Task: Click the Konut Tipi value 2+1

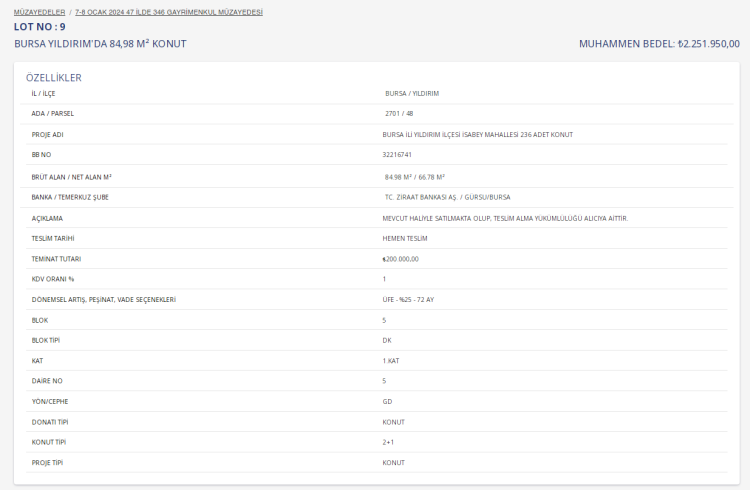Action: click(x=387, y=442)
